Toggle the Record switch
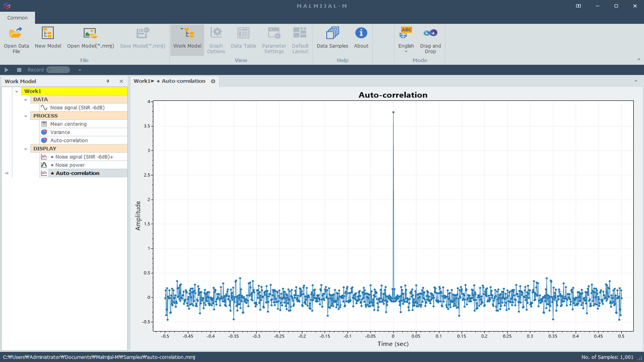This screenshot has height=362, width=644. point(58,70)
